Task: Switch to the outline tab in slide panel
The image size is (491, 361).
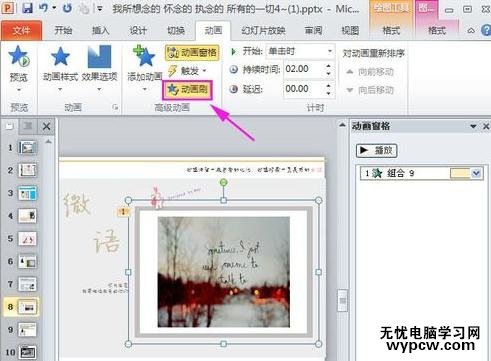Action: coord(27,126)
